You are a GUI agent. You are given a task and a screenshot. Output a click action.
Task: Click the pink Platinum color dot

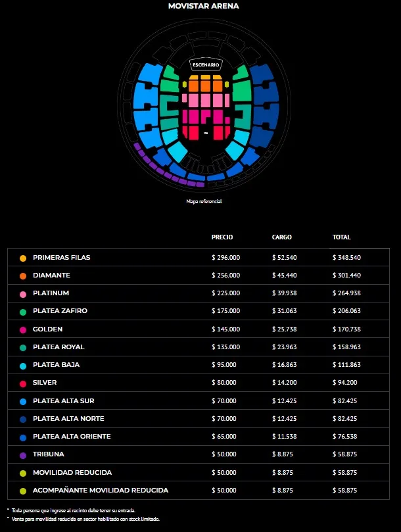pyautogui.click(x=23, y=293)
